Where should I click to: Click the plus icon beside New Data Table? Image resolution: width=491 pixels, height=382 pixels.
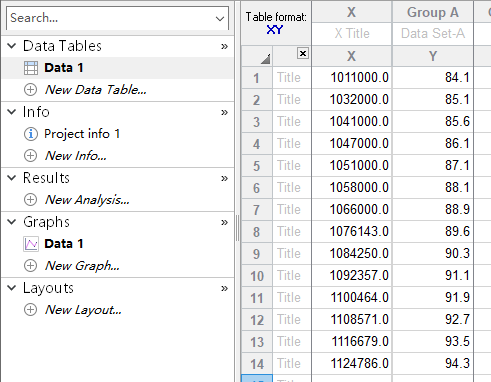(31, 90)
